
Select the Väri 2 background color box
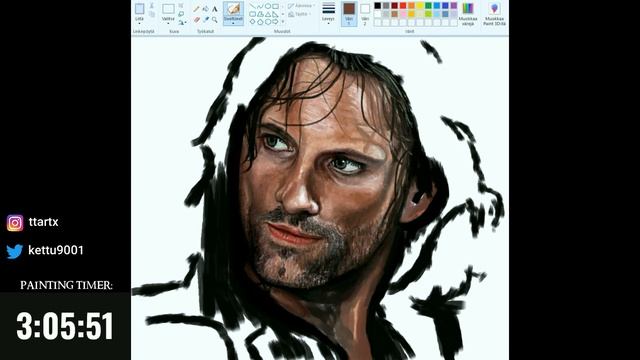point(365,13)
